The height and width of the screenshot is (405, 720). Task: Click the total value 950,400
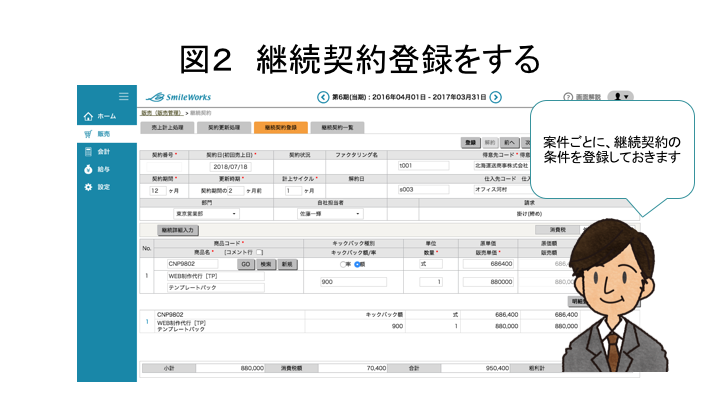497,368
